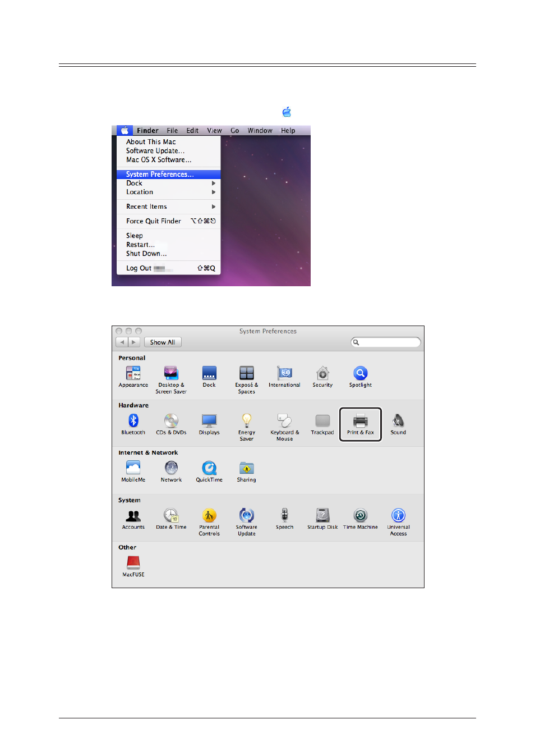The height and width of the screenshot is (756, 535).
Task: Click the Show All button
Action: pyautogui.click(x=163, y=342)
